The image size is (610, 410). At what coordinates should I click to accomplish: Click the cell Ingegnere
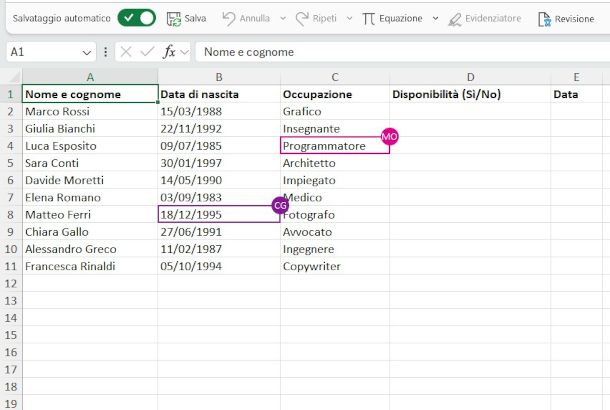(x=335, y=249)
